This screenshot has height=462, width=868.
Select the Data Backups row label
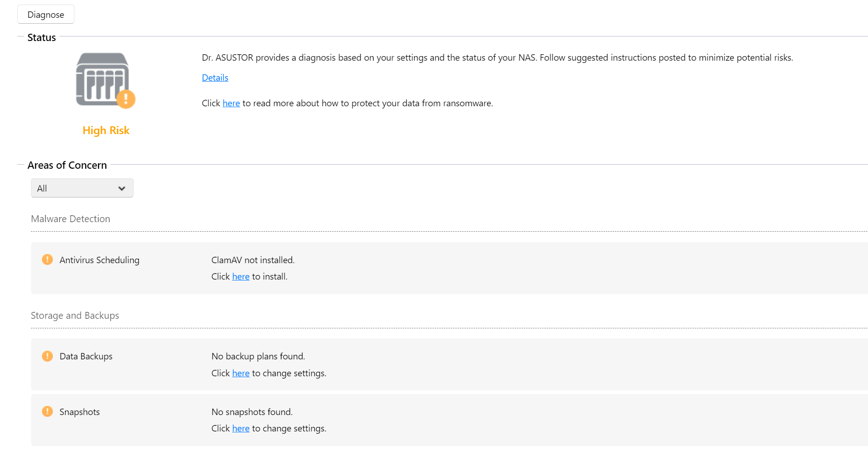(x=86, y=356)
